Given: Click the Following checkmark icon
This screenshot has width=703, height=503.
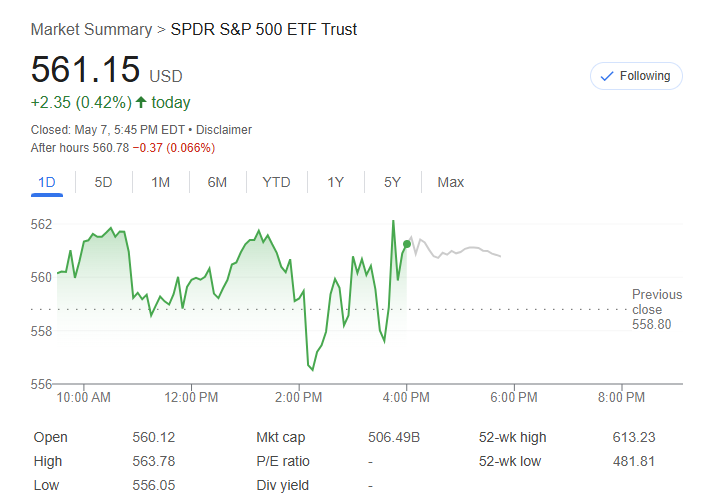Looking at the screenshot, I should point(606,76).
